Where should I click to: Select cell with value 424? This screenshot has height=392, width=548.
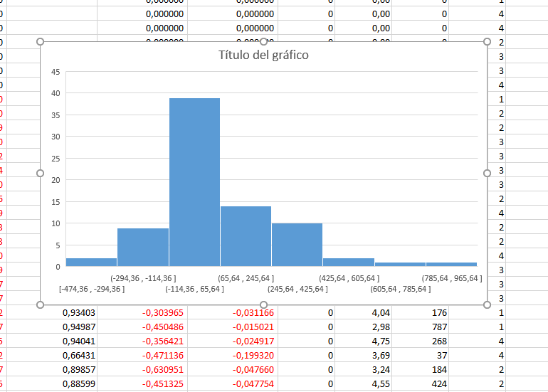421,383
